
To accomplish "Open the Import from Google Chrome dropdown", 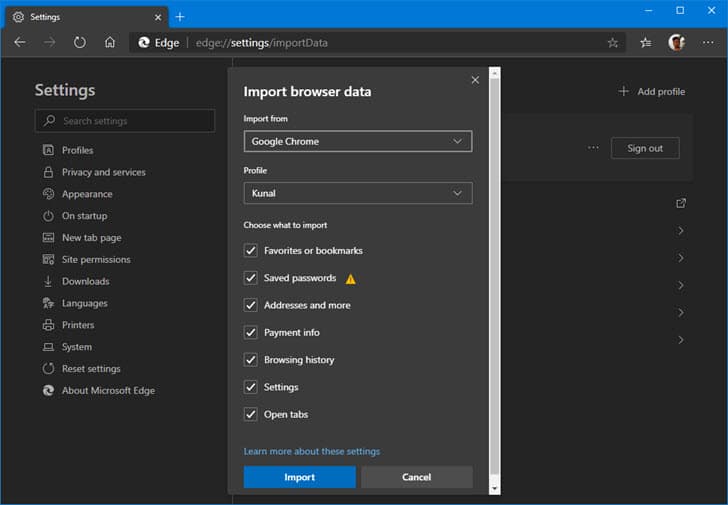I will click(358, 141).
